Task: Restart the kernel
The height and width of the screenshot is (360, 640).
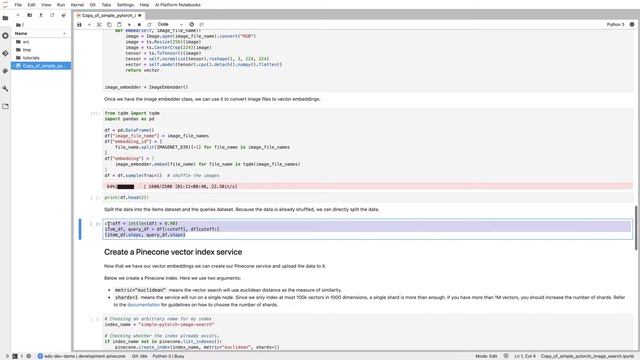Action: [x=149, y=24]
